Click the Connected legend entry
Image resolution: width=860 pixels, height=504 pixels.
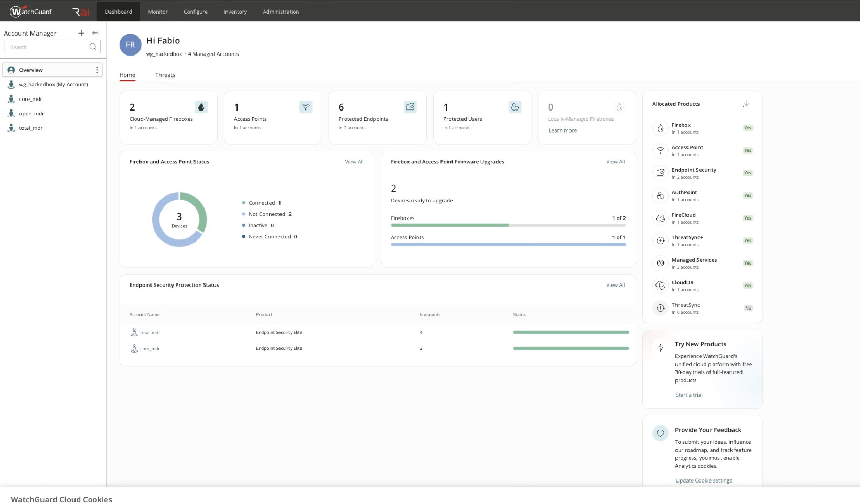[262, 203]
